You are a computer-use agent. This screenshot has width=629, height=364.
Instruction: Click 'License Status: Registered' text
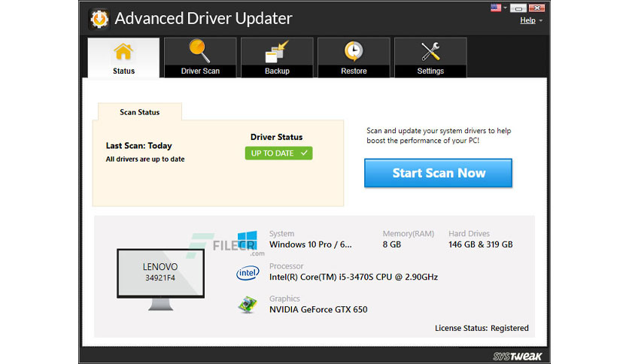[482, 328]
